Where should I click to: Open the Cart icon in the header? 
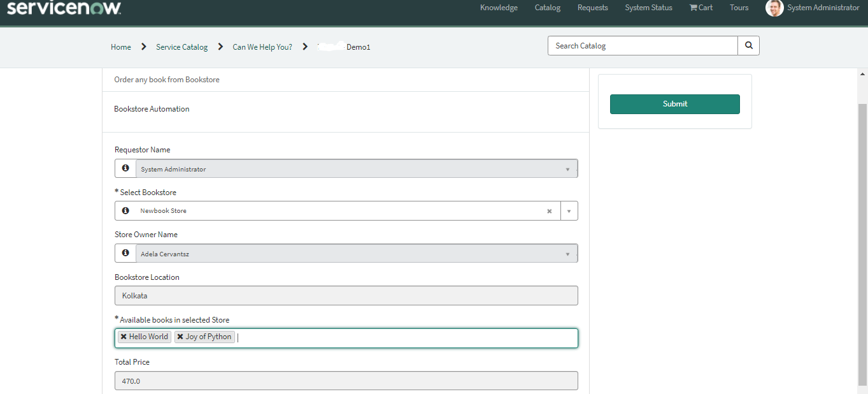(701, 8)
